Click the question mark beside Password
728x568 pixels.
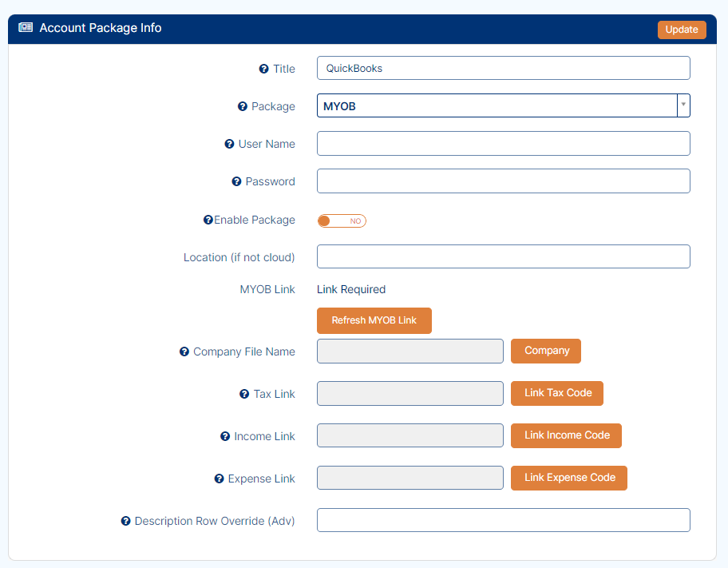click(x=236, y=181)
